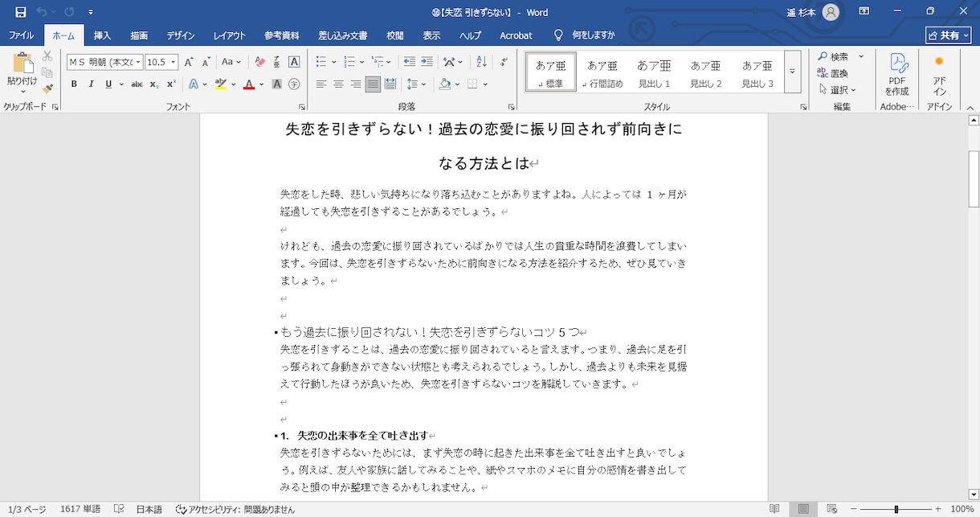Open the Acrobat tab

point(516,35)
